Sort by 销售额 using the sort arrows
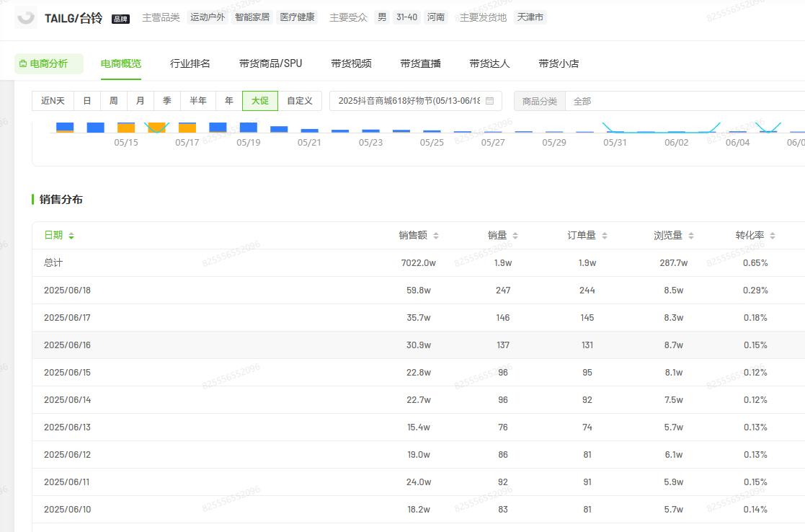 pyautogui.click(x=436, y=236)
